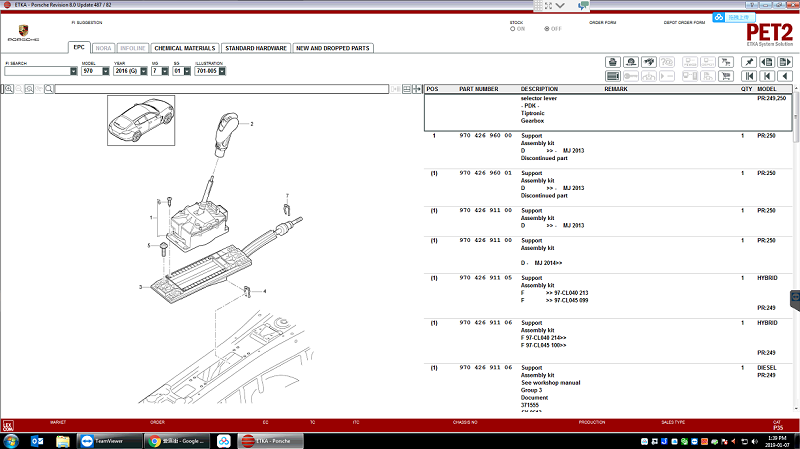
Task: Click the bar-and-left-arrow step back icon
Action: 766,76
